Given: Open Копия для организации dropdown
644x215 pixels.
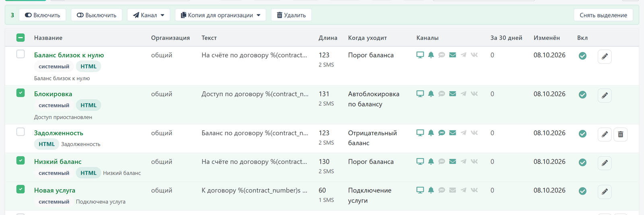Looking at the screenshot, I should (x=220, y=15).
